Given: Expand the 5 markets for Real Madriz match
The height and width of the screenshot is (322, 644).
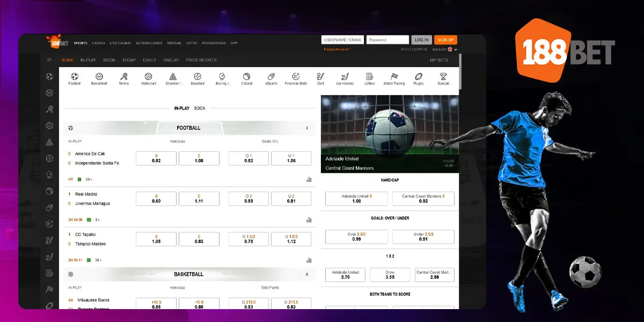Looking at the screenshot, I should point(98,219).
